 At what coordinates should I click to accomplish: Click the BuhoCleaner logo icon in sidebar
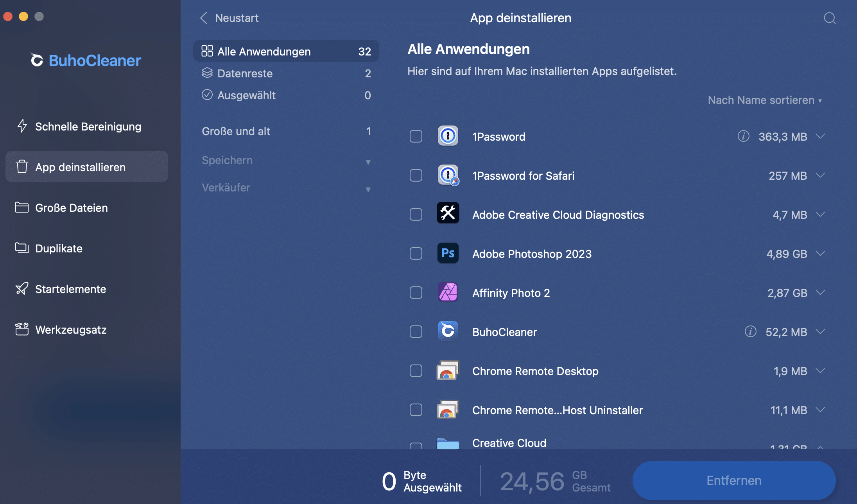(x=37, y=60)
